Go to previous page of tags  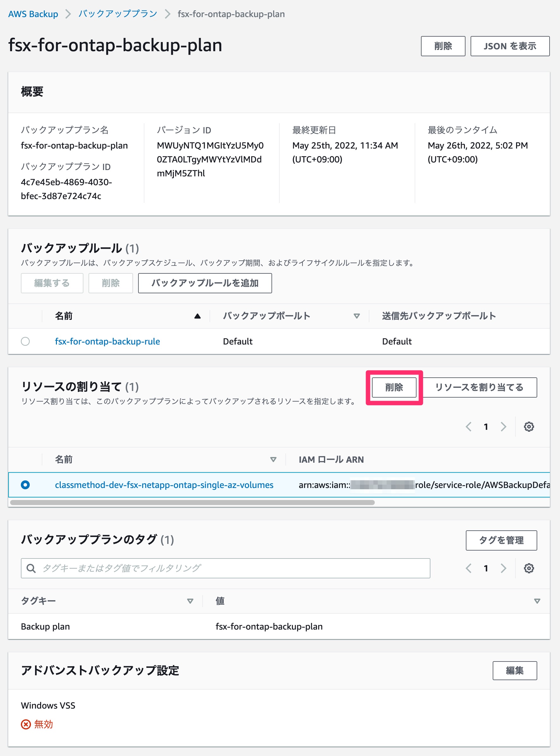[x=469, y=569]
